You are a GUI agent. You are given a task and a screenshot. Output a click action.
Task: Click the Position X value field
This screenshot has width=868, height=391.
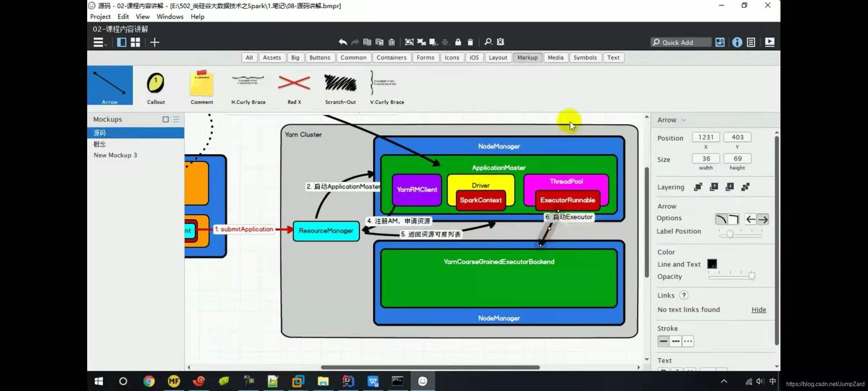point(706,137)
